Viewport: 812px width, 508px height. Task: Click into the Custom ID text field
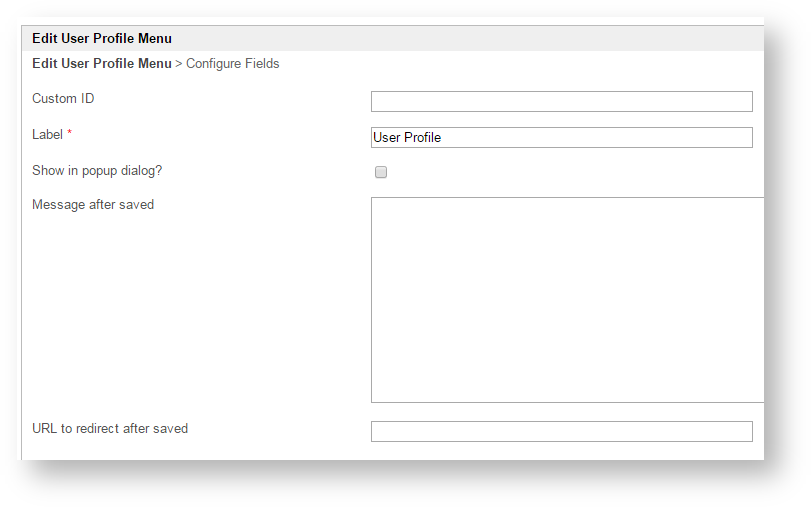pos(561,102)
